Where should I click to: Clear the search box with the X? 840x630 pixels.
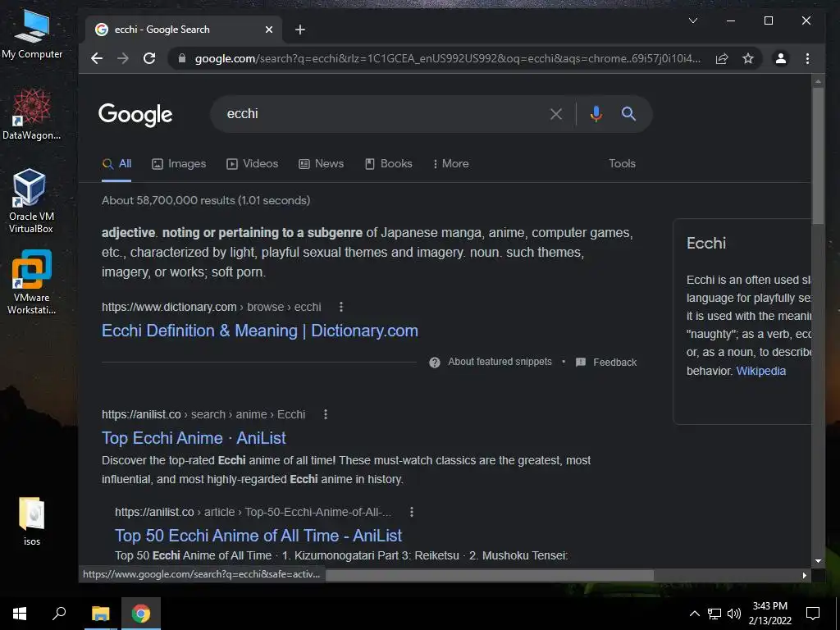click(556, 114)
